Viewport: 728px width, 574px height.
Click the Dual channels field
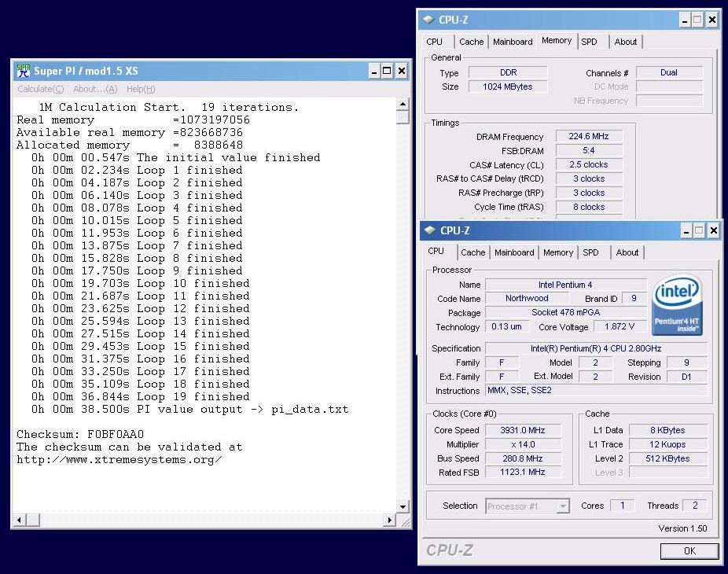[669, 73]
